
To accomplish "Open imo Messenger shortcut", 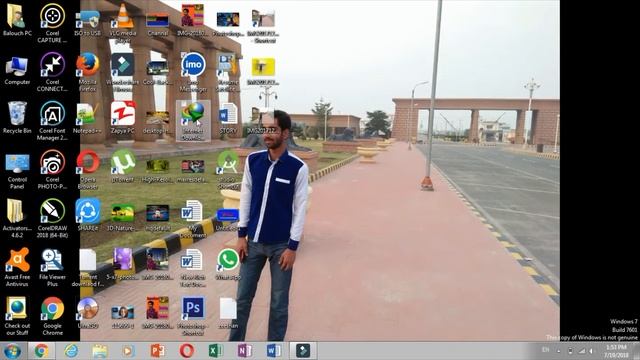I will (x=193, y=72).
